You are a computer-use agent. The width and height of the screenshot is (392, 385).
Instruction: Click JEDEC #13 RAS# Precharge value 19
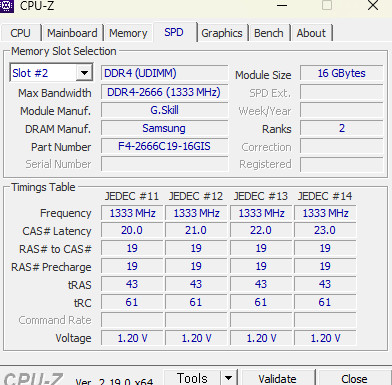pyautogui.click(x=261, y=266)
